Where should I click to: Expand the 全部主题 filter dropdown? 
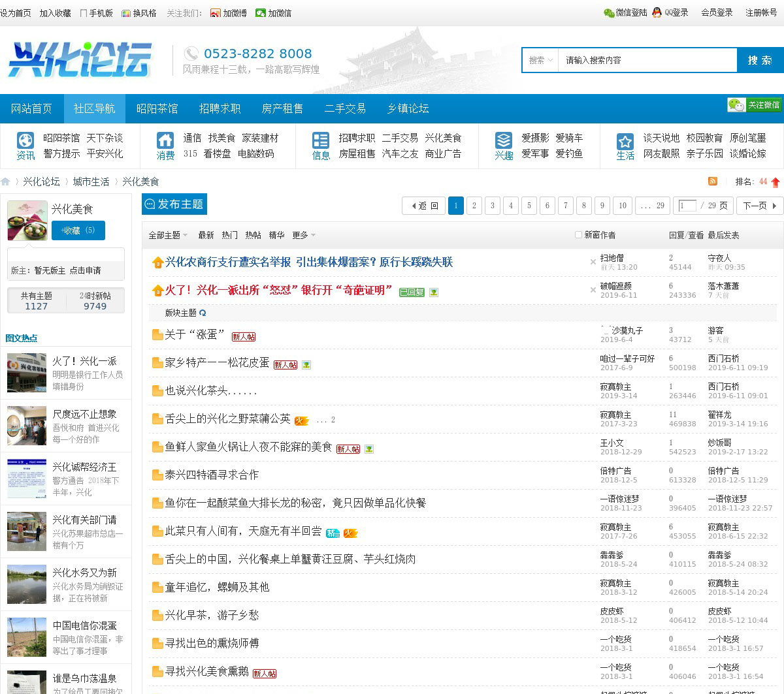tap(168, 235)
